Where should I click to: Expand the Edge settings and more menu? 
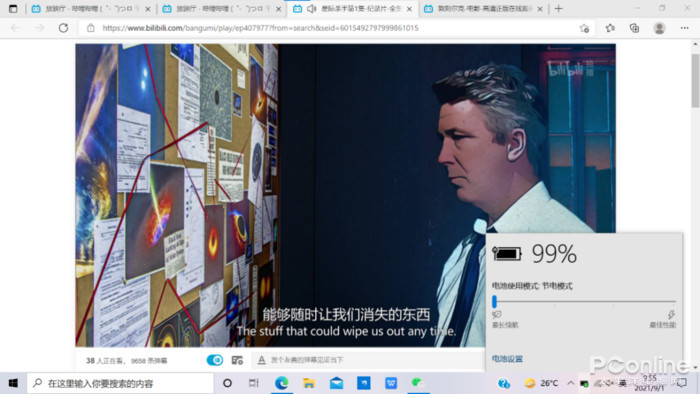tap(684, 28)
